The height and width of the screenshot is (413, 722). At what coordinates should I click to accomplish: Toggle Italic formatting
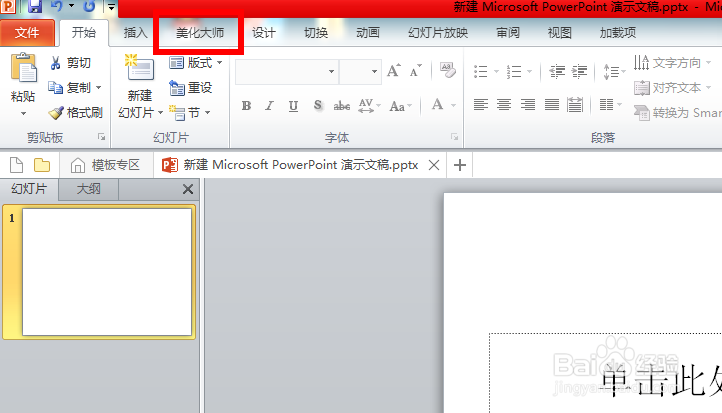tap(269, 106)
